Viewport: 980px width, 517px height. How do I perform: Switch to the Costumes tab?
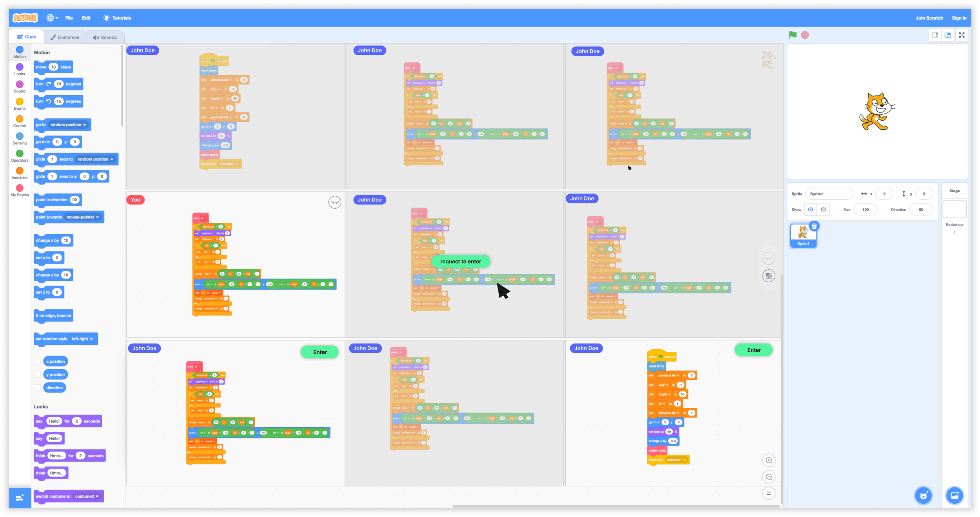pos(65,37)
